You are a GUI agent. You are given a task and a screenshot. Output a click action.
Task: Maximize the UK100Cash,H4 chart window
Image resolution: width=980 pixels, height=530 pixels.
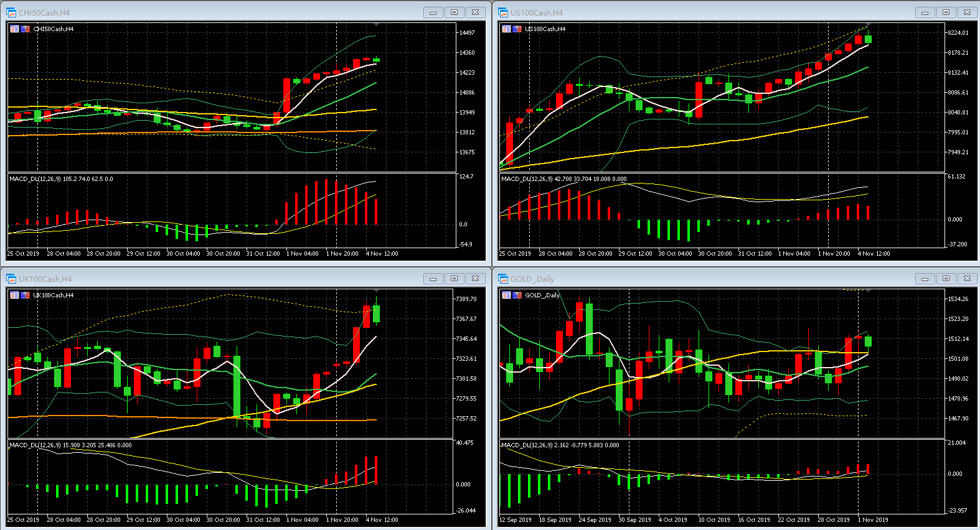pyautogui.click(x=455, y=279)
